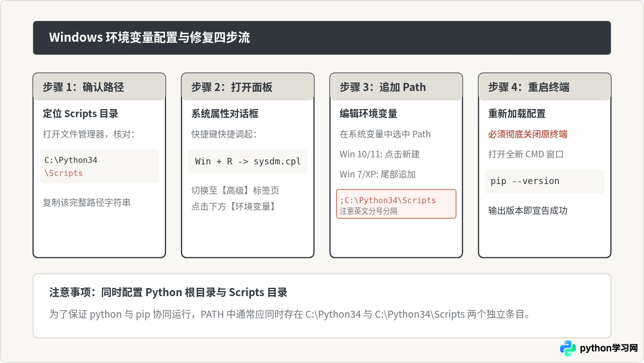Click the '编辑环境变量' heading

click(x=368, y=114)
